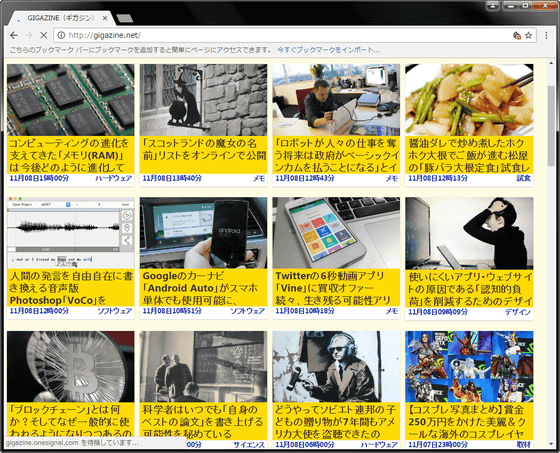
Task: Maximize the browser window
Action: pyautogui.click(x=525, y=5)
